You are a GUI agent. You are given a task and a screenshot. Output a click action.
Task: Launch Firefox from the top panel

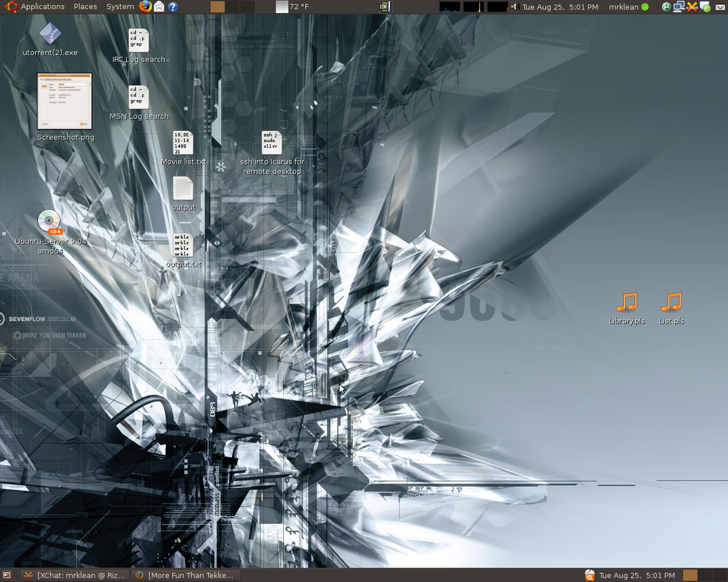(x=144, y=7)
